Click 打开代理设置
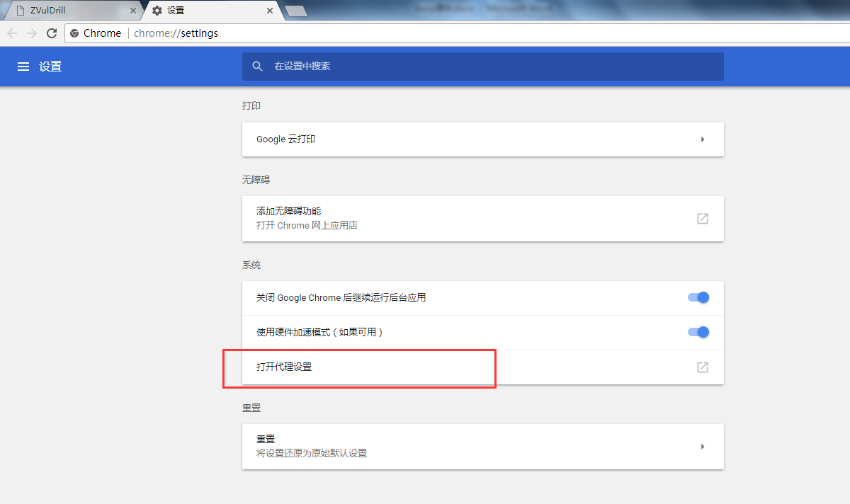The width and height of the screenshot is (850, 504). (483, 367)
